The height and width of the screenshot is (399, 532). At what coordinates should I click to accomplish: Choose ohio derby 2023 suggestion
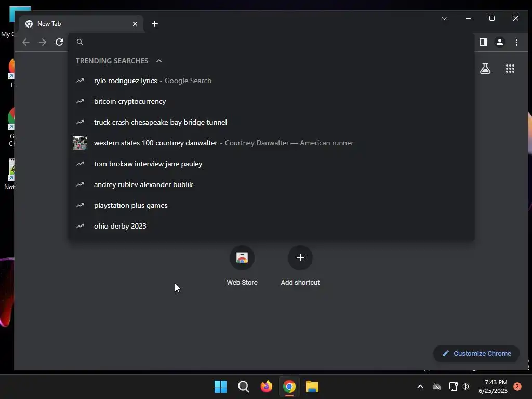[x=271, y=226]
